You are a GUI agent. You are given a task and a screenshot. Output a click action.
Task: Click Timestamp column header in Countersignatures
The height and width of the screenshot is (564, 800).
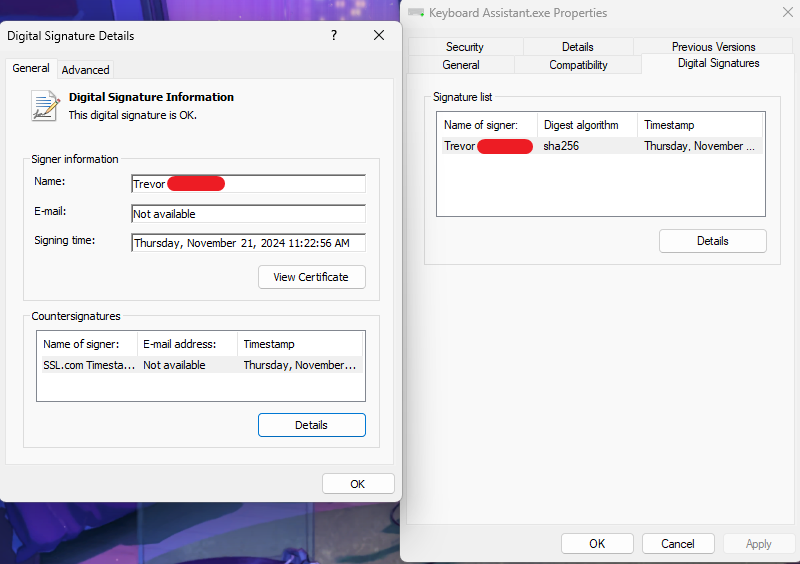tap(300, 344)
